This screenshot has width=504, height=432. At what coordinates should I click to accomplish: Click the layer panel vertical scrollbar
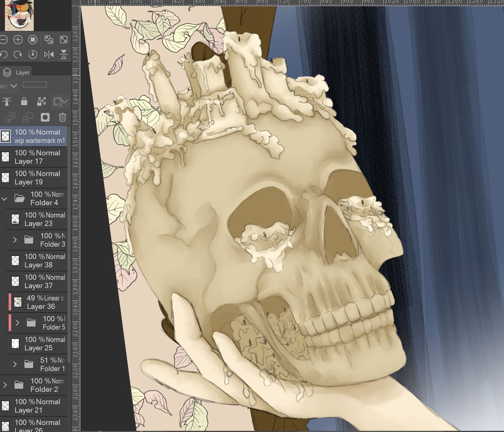pos(69,244)
